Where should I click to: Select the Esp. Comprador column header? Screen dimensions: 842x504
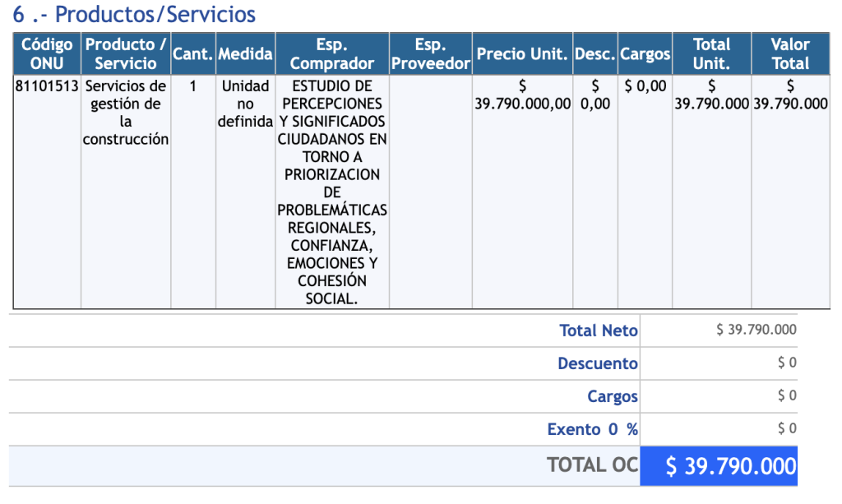[x=332, y=53]
